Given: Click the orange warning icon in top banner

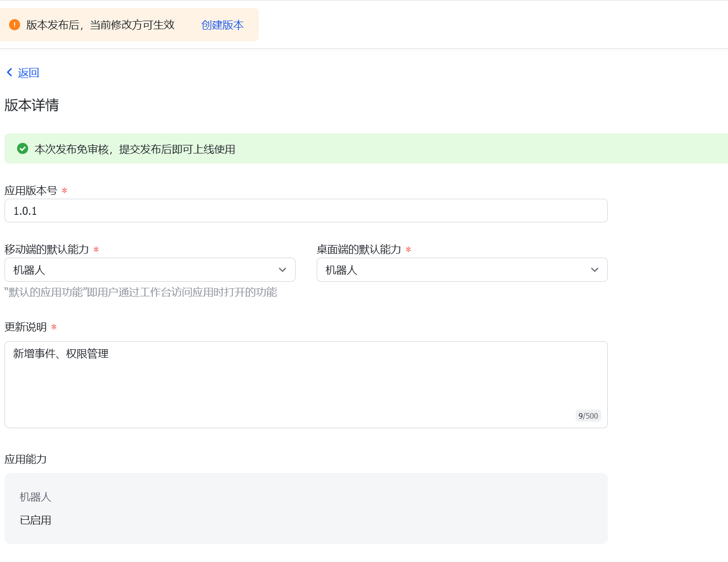Looking at the screenshot, I should click(x=15, y=24).
